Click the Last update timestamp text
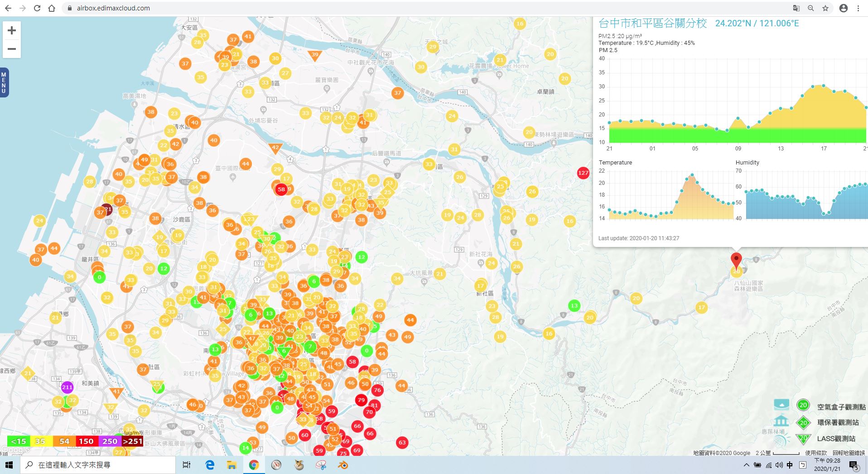Image resolution: width=868 pixels, height=474 pixels. (639, 238)
